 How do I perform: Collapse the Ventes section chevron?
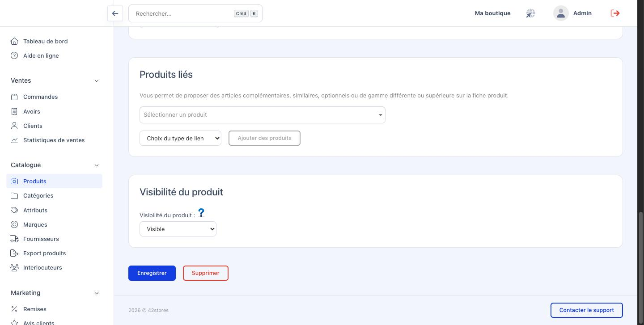[x=97, y=80]
